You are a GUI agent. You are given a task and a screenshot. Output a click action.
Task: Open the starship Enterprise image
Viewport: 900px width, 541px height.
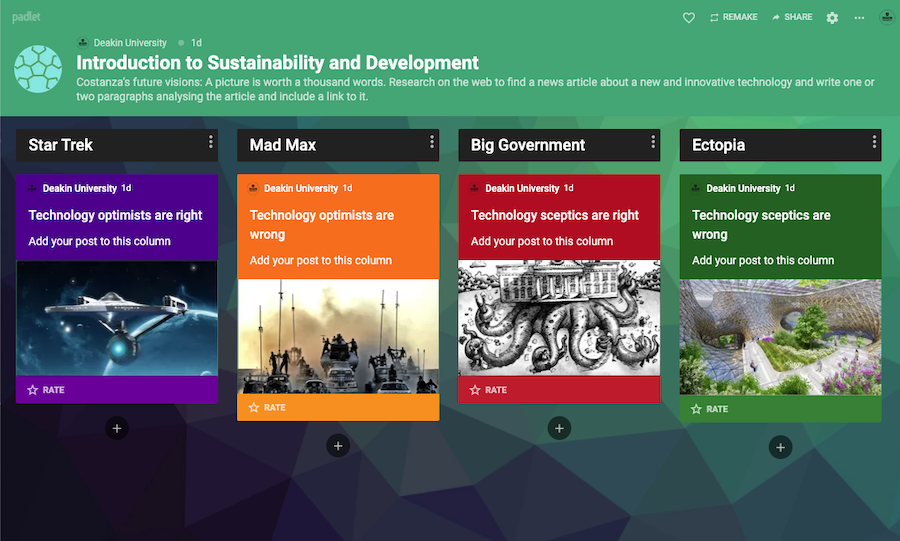(117, 318)
